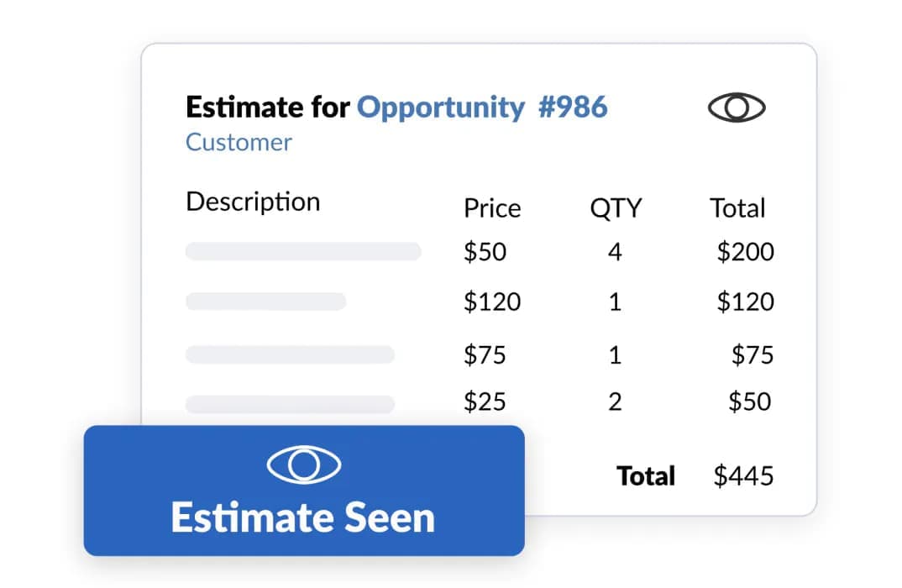The height and width of the screenshot is (588, 902).
Task: Select the $445 grand total amount
Action: coord(743,476)
